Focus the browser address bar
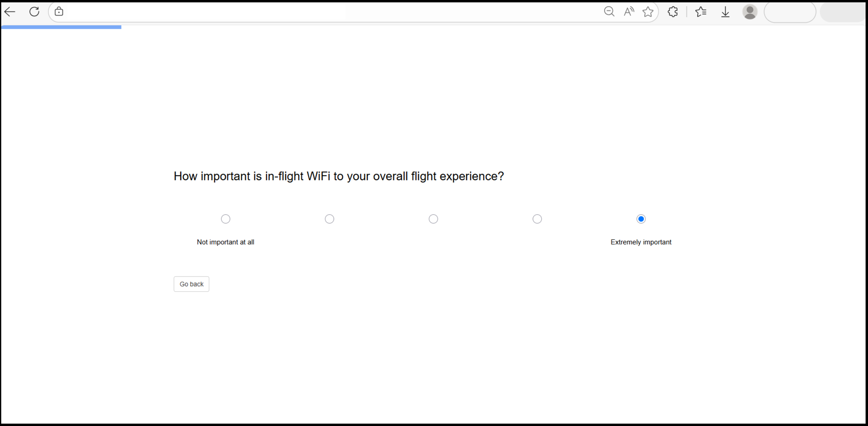The width and height of the screenshot is (868, 426). pyautogui.click(x=330, y=12)
